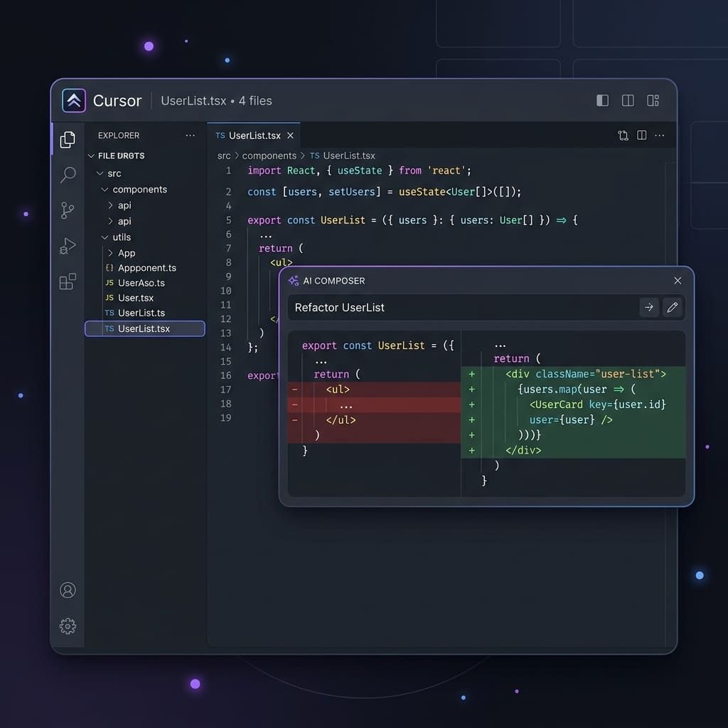Open the Explorer panel more actions menu
This screenshot has width=728, height=728.
190,136
